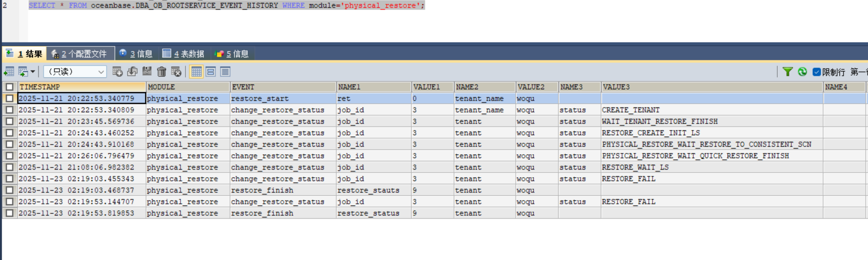
Task: Click the delete selected rows trash icon
Action: 161,72
